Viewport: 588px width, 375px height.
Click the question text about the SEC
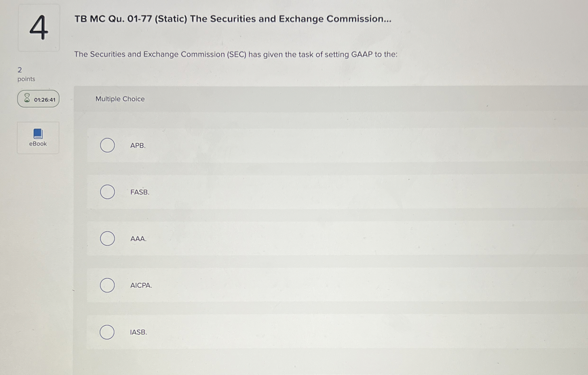[x=236, y=54]
